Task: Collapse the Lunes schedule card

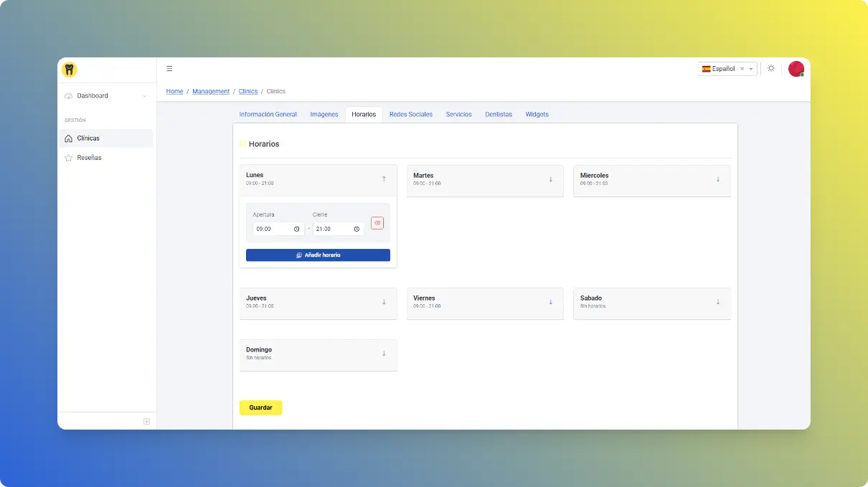Action: 384,179
